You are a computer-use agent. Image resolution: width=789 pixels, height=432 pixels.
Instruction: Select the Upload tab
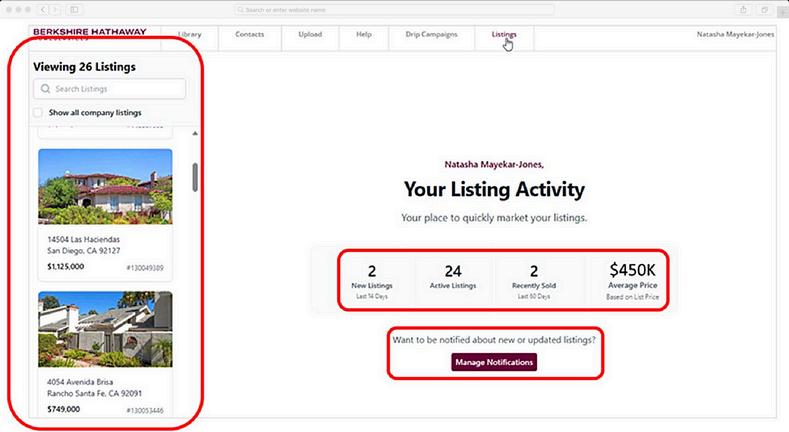tap(310, 34)
